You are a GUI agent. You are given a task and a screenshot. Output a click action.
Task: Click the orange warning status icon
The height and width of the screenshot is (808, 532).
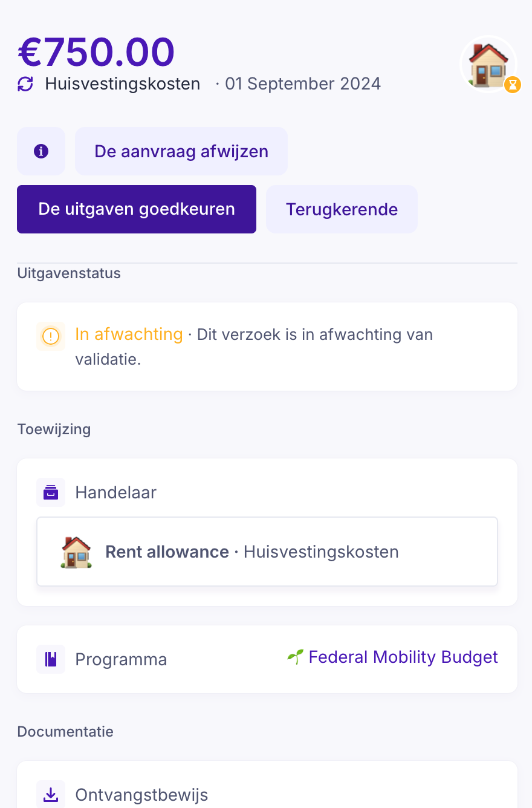(x=51, y=336)
